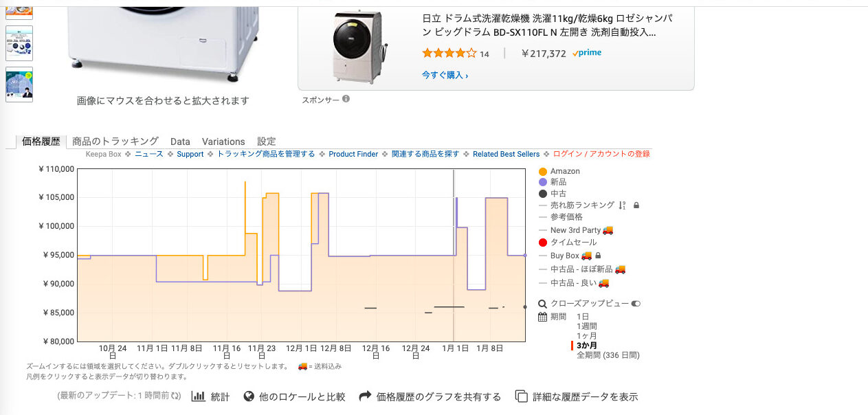Click the star rating of the Hitachi product
The width and height of the screenshot is (868, 415).
(449, 54)
